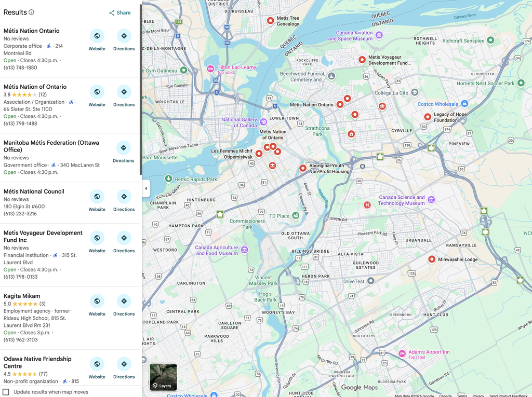The width and height of the screenshot is (532, 397).
Task: Click the Hilton Lac-Leamy hotel marker
Action: pos(210,69)
